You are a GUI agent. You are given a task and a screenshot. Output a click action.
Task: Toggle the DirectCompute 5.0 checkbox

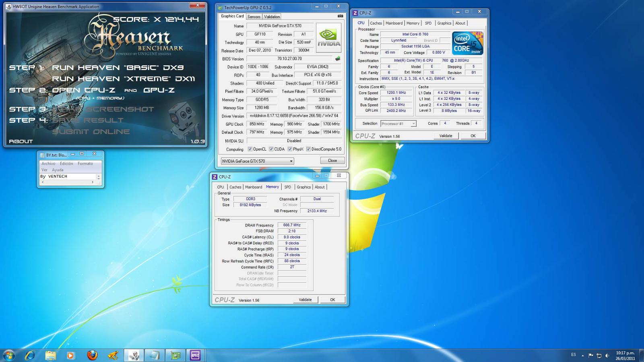point(308,149)
